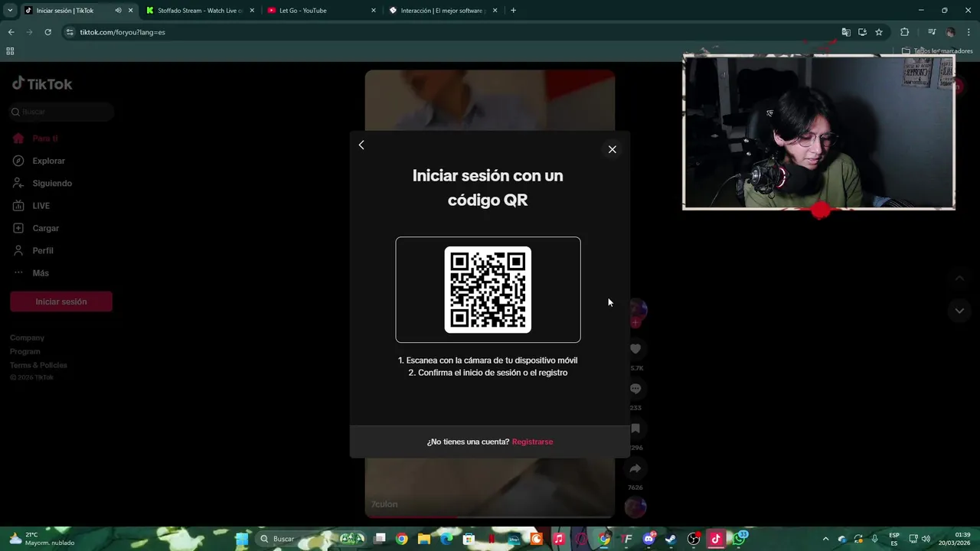Open the tab search dropdown
The width and height of the screenshot is (980, 551).
10,11
